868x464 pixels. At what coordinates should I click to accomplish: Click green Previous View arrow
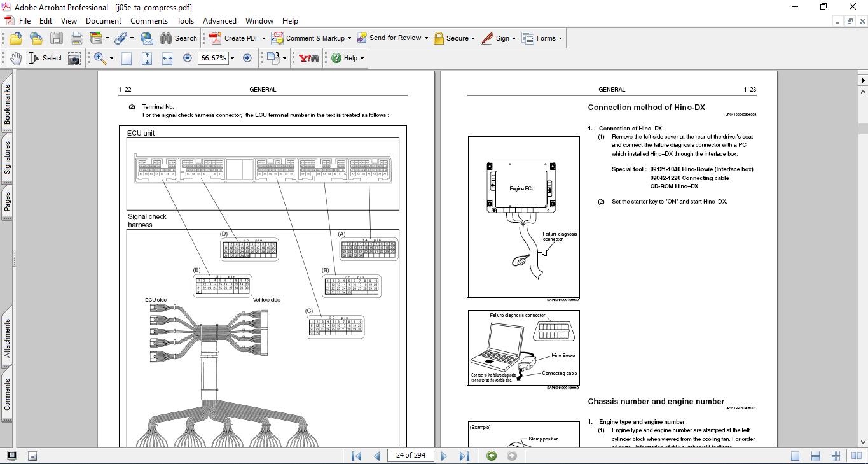click(x=491, y=456)
